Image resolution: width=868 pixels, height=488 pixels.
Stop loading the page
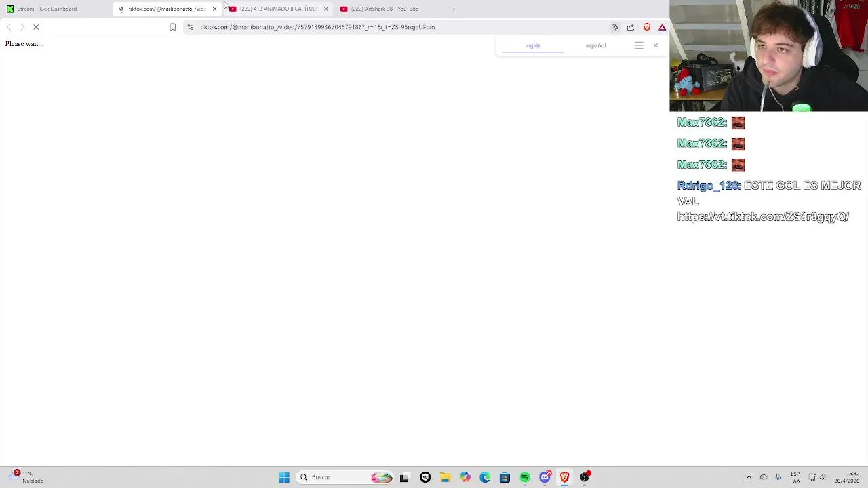tap(36, 27)
